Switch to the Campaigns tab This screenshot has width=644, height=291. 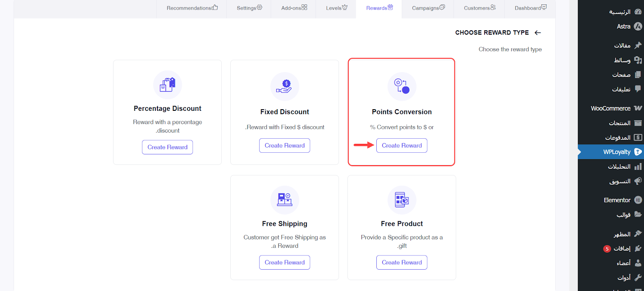tap(428, 8)
